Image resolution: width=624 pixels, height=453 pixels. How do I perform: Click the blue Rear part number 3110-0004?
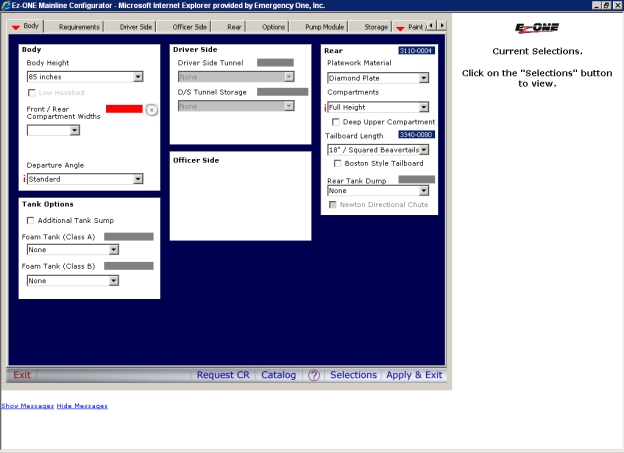pyautogui.click(x=416, y=51)
